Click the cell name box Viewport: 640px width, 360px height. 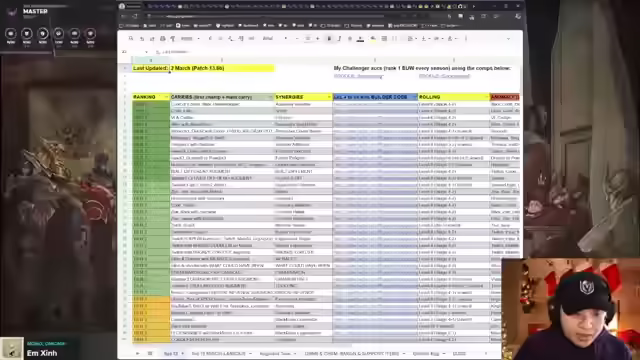click(x=134, y=52)
